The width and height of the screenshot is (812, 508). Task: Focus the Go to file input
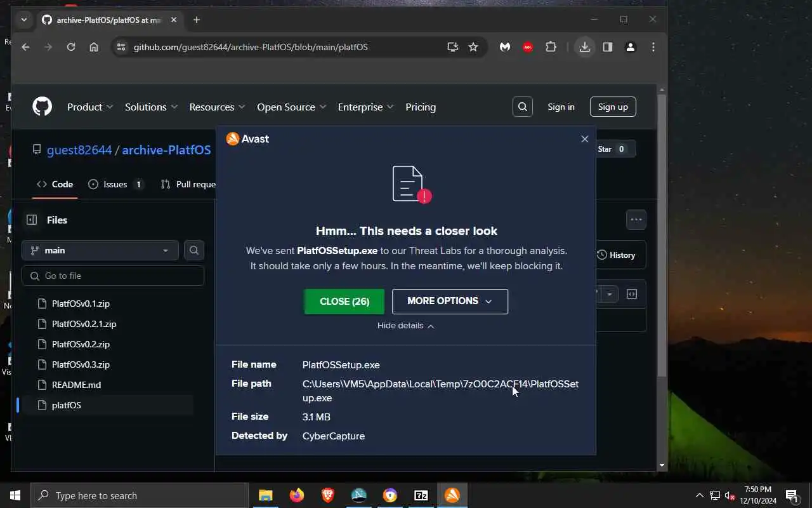[113, 276]
